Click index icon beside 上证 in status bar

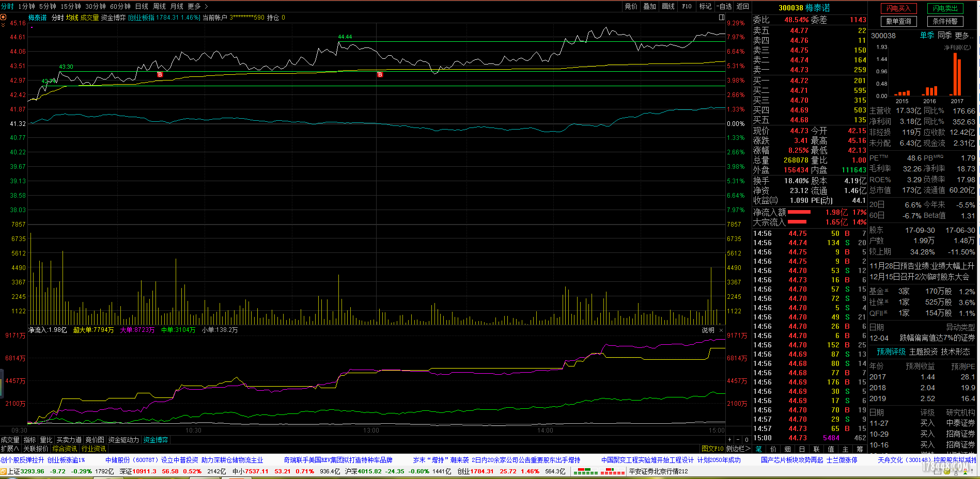3,471
